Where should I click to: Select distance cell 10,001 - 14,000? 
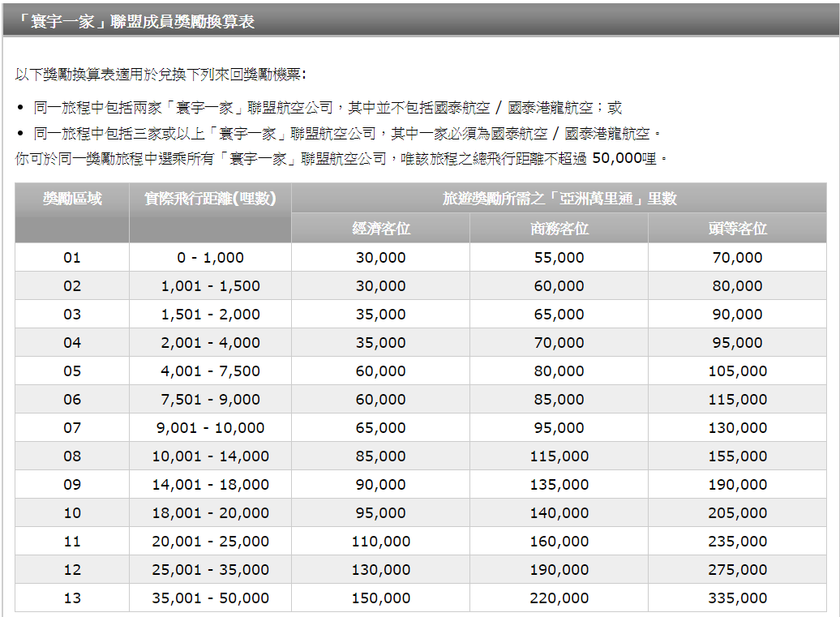(x=211, y=456)
